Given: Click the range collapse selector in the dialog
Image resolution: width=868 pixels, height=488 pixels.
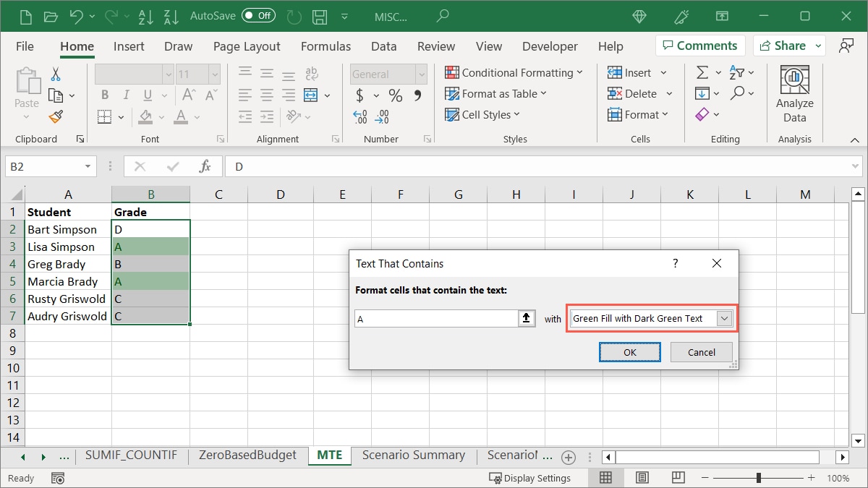Looking at the screenshot, I should click(x=527, y=318).
